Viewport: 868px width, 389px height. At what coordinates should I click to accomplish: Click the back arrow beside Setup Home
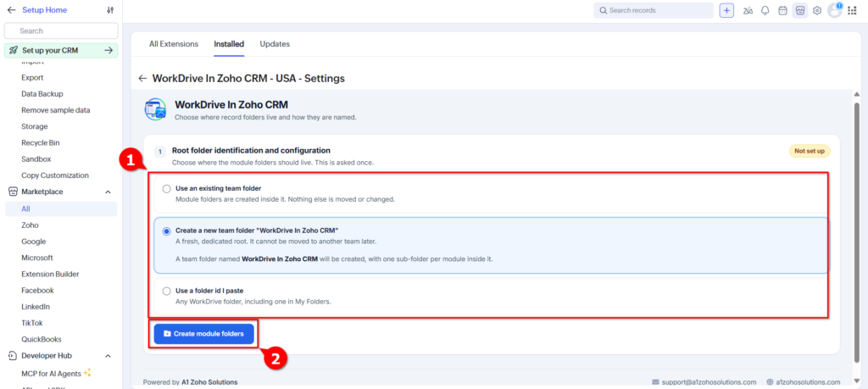click(x=11, y=10)
